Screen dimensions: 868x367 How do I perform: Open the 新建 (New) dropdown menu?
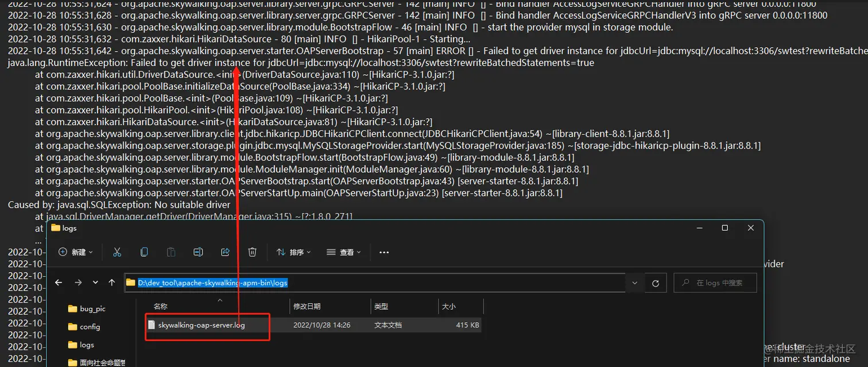tap(75, 252)
